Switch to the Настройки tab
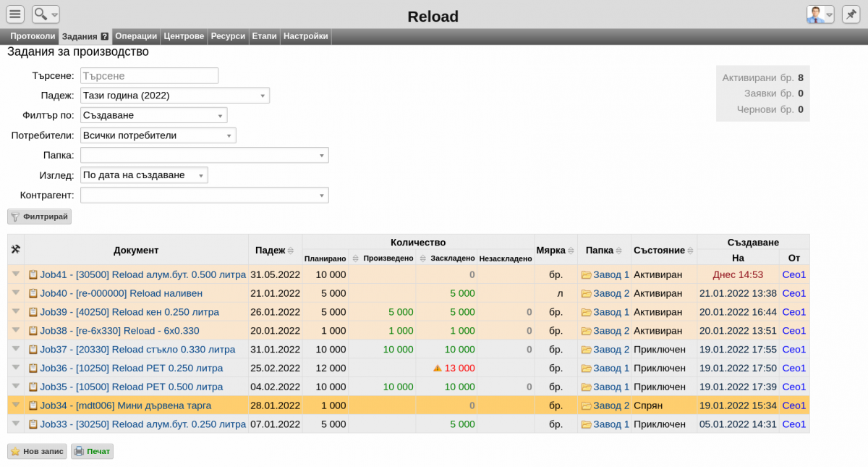The height and width of the screenshot is (467, 868). point(306,36)
